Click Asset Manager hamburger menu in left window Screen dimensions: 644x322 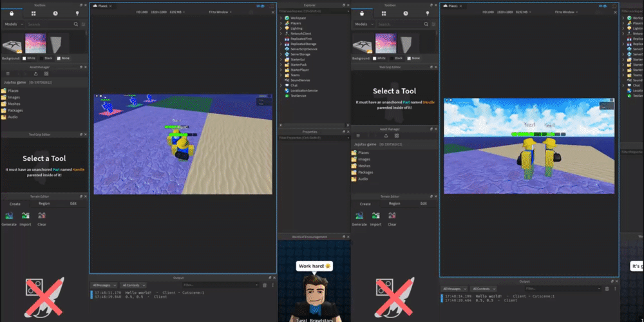[8, 73]
